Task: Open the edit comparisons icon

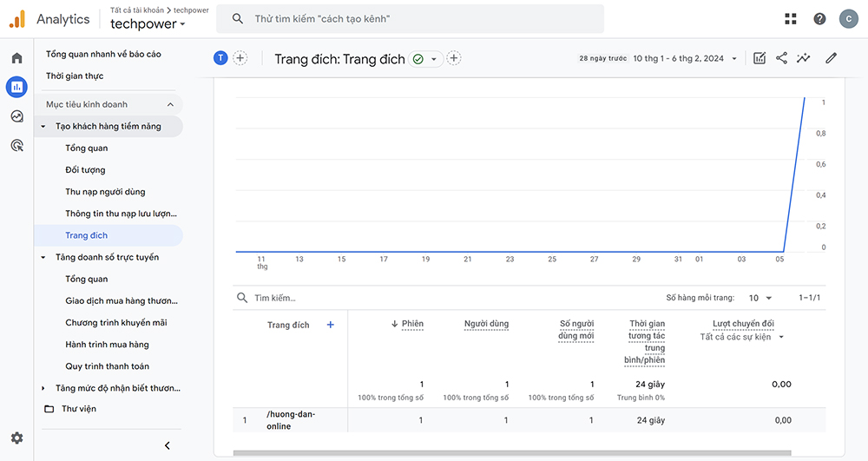Action: (759, 58)
